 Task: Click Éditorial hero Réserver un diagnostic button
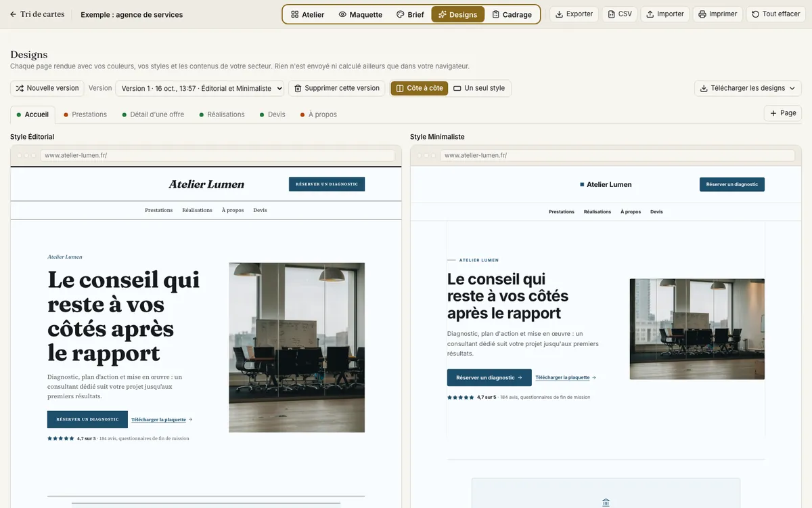pos(87,419)
